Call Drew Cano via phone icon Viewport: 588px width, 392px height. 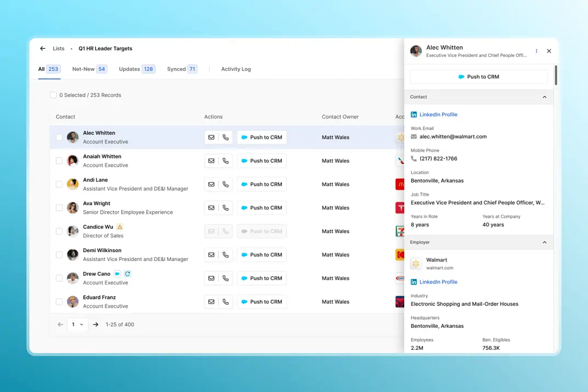click(x=225, y=278)
